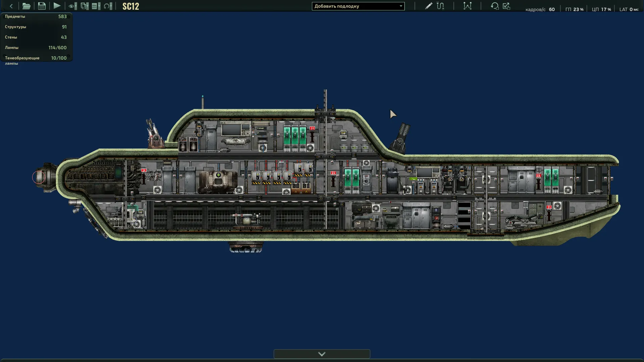Open the 'Добавить подлодку' combo box
Image resolution: width=644 pixels, height=362 pixels.
point(358,6)
